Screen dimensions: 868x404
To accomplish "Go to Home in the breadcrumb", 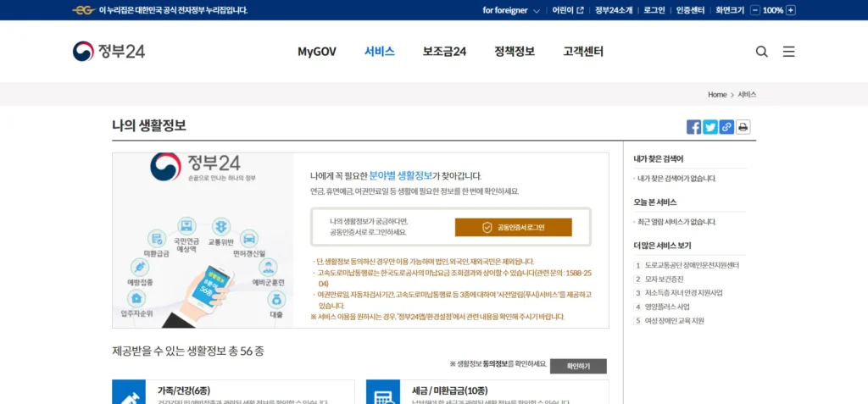I will click(717, 95).
